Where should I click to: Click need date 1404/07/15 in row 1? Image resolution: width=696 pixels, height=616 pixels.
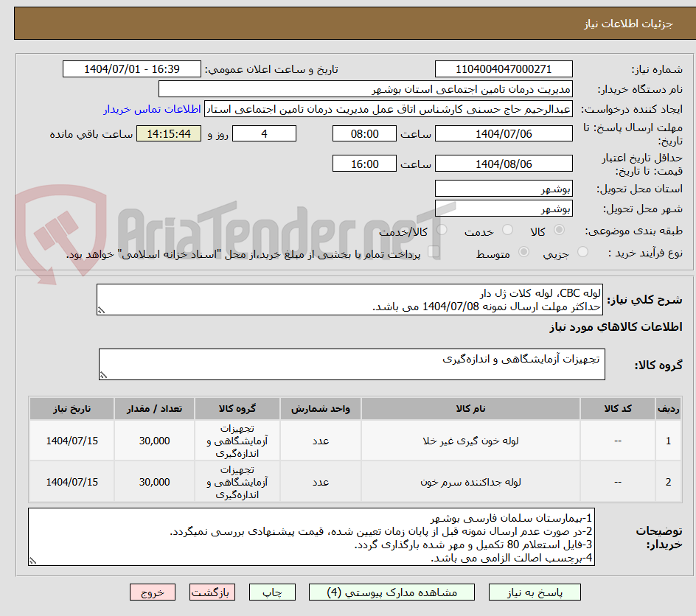coord(72,441)
